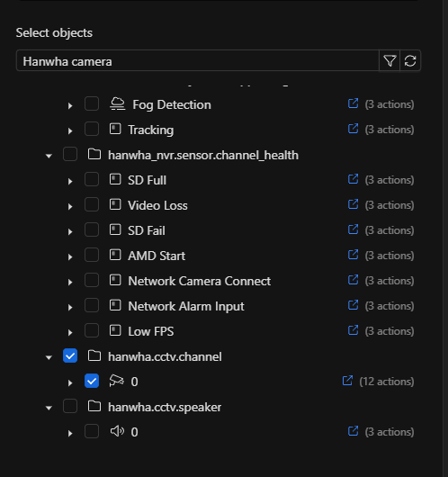Check the Low FPS checkbox

[x=92, y=330]
